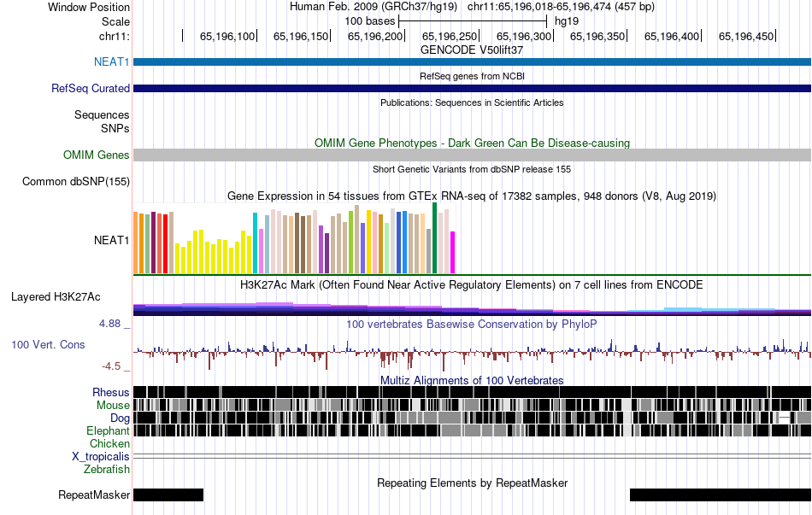Select the Rhesus alignment row label
Viewport: 812px width, 515px height.
(x=111, y=392)
